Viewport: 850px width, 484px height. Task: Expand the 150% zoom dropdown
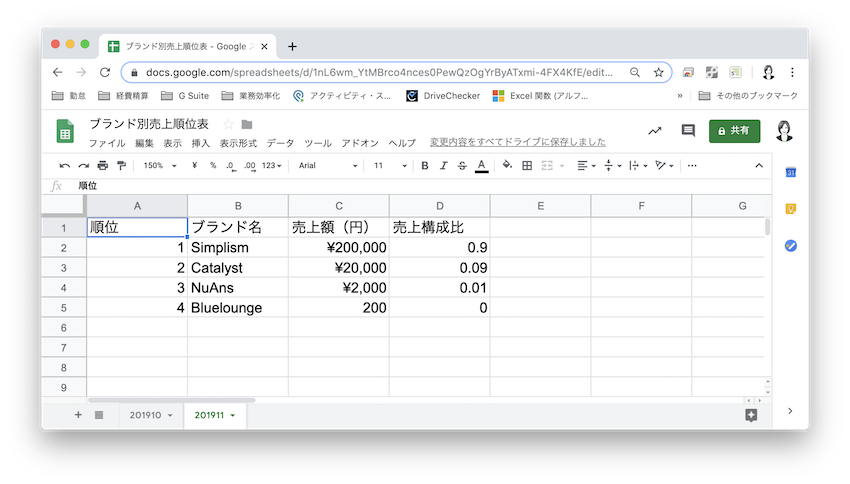[x=158, y=166]
